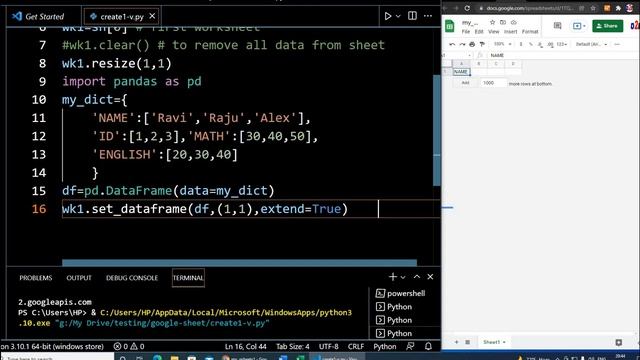Show more Sheets toolbar options
This screenshot has height=360, width=640.
617,44
